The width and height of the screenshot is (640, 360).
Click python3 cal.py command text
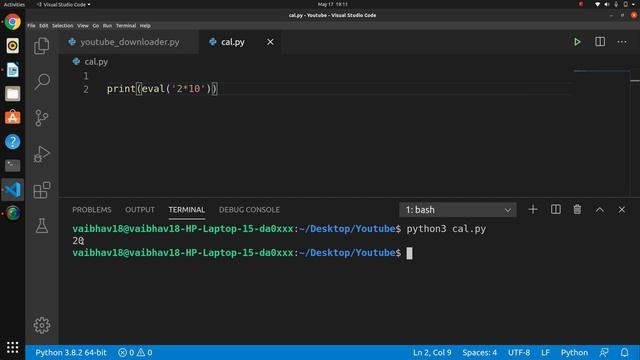point(446,229)
